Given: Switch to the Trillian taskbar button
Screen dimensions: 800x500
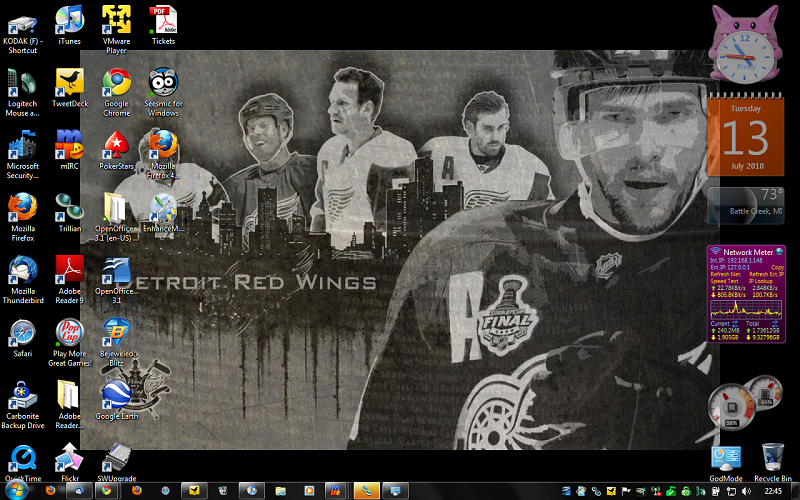Looking at the screenshot, I should (367, 491).
